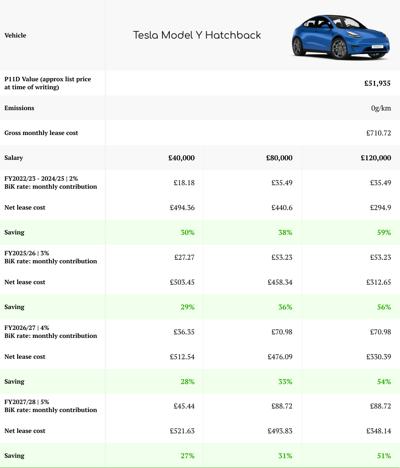
Task: Click the £80,000 salary column header
Action: pos(279,158)
